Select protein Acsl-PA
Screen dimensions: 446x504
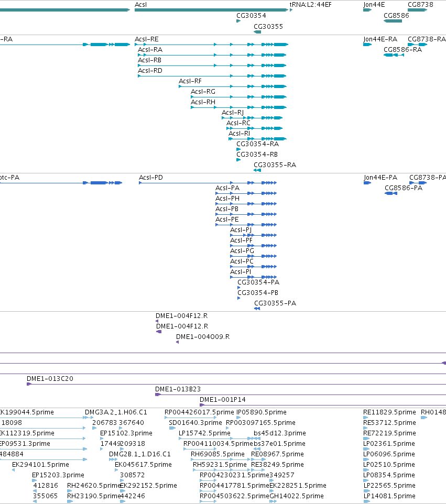[x=227, y=188]
